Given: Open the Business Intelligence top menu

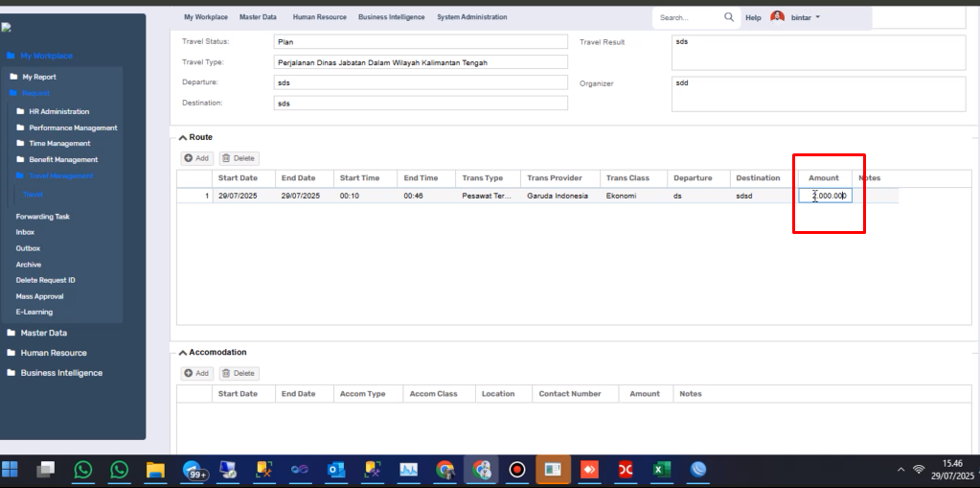Looking at the screenshot, I should pyautogui.click(x=391, y=17).
